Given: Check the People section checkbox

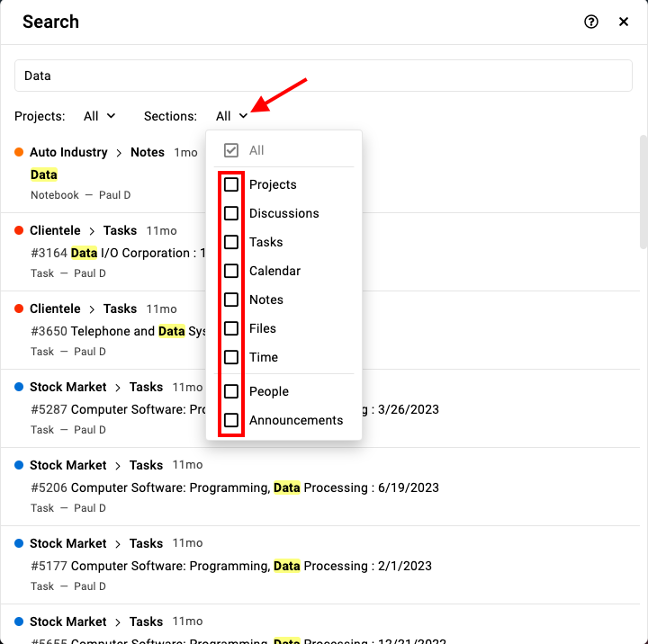Looking at the screenshot, I should 231,391.
